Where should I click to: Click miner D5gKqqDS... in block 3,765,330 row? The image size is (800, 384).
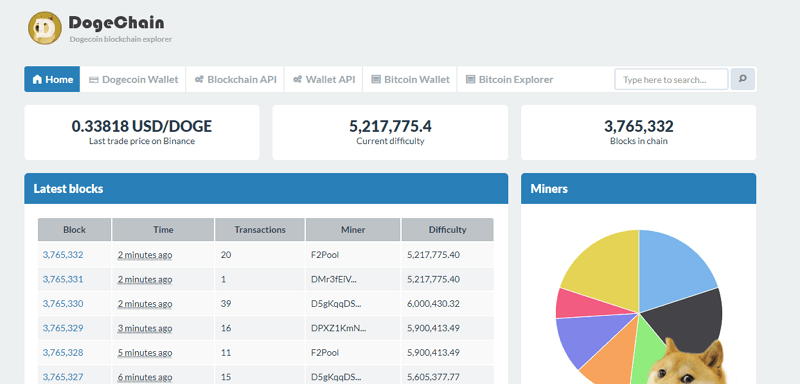pyautogui.click(x=336, y=303)
